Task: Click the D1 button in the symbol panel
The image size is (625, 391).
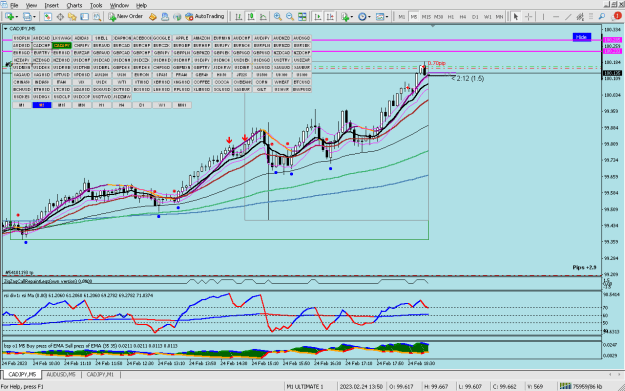Action: [142, 105]
